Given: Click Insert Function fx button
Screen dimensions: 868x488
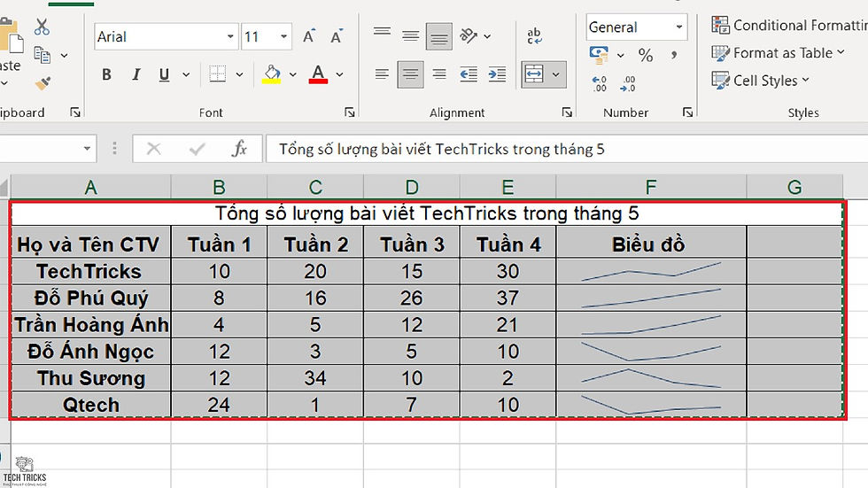Looking at the screenshot, I should coord(239,148).
